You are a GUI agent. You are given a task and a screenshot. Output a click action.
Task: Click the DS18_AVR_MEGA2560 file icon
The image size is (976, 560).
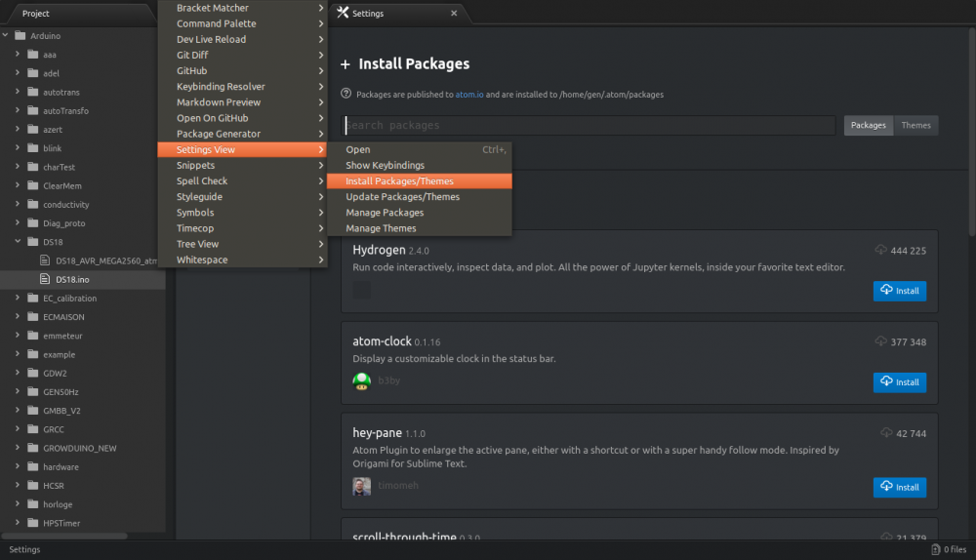tap(45, 260)
